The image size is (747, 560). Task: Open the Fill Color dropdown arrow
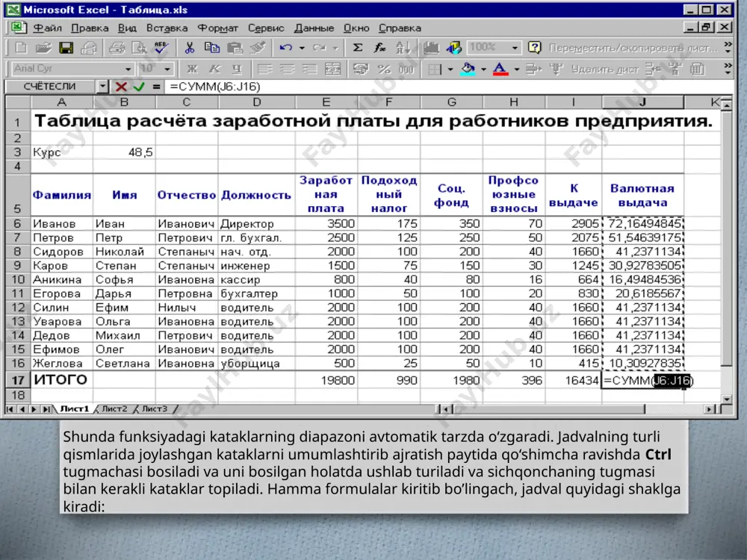pyautogui.click(x=483, y=69)
